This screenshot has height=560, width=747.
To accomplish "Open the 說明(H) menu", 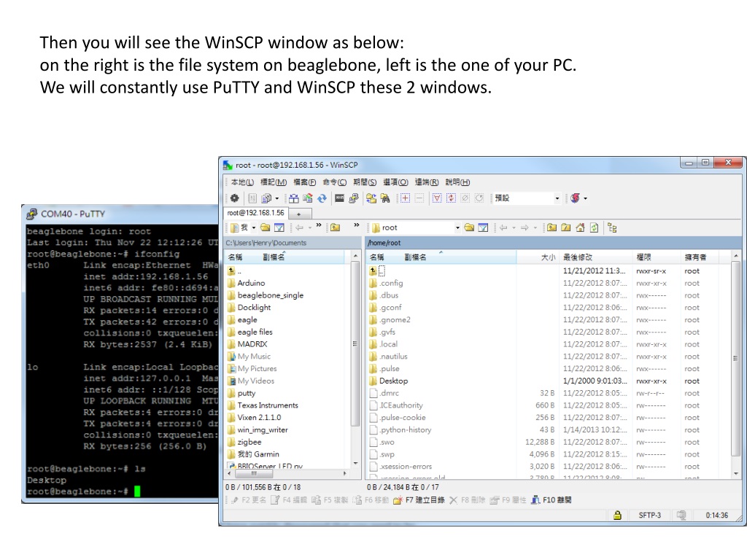I will [458, 182].
